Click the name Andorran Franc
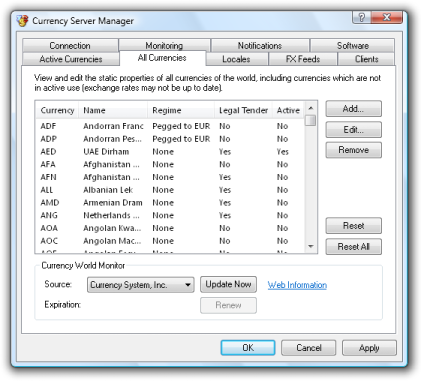The image size is (421, 381). click(113, 126)
